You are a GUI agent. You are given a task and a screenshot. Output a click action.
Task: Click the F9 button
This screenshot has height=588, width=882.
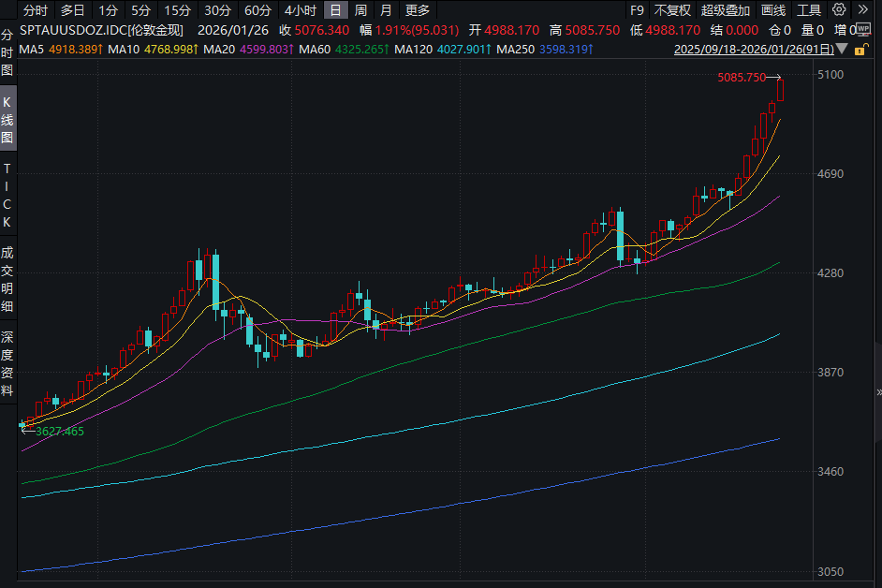click(637, 10)
